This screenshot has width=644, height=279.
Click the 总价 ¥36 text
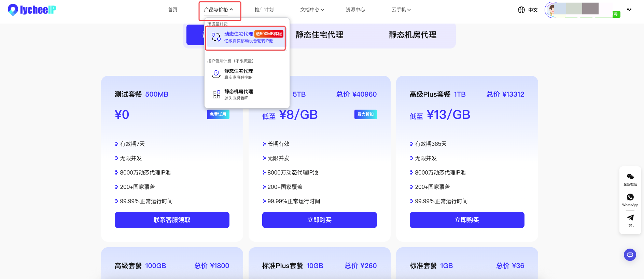coord(510,266)
